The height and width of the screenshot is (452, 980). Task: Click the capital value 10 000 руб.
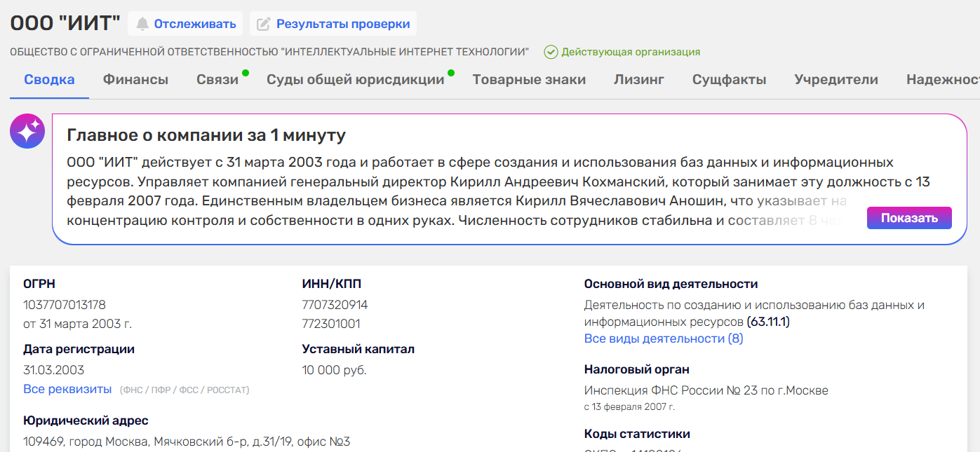coord(335,370)
